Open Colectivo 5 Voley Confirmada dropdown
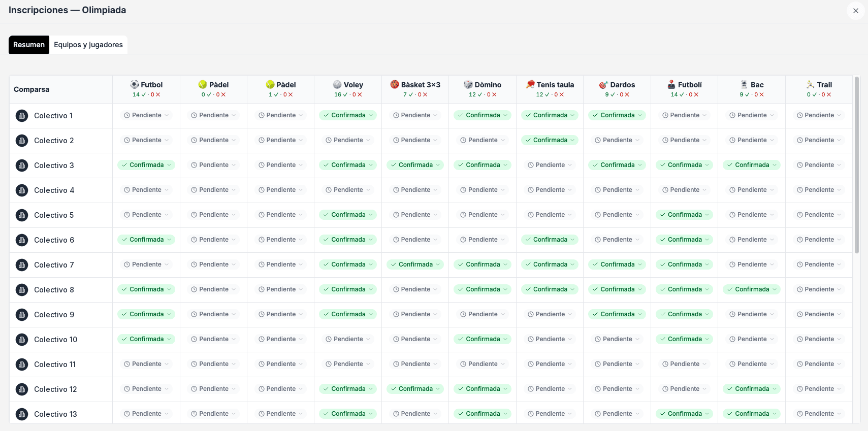The width and height of the screenshot is (868, 431). click(x=348, y=215)
